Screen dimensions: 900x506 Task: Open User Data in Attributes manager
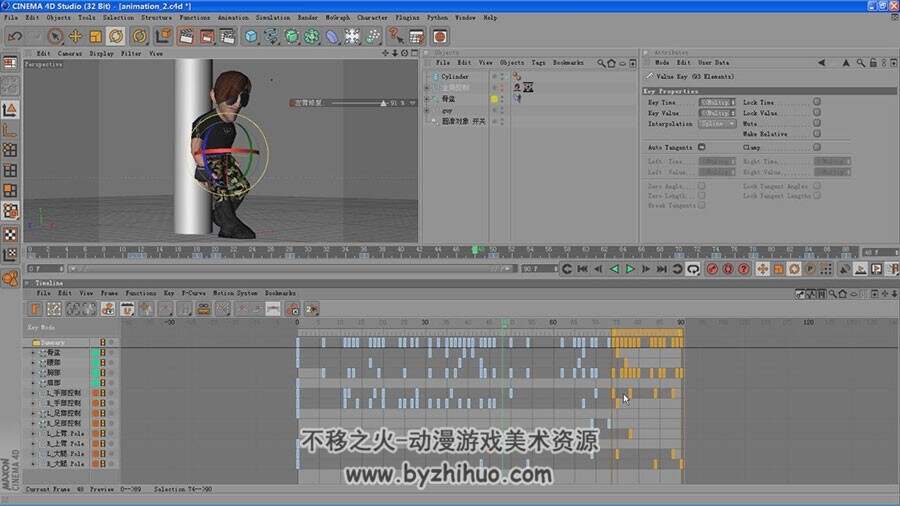(x=713, y=63)
